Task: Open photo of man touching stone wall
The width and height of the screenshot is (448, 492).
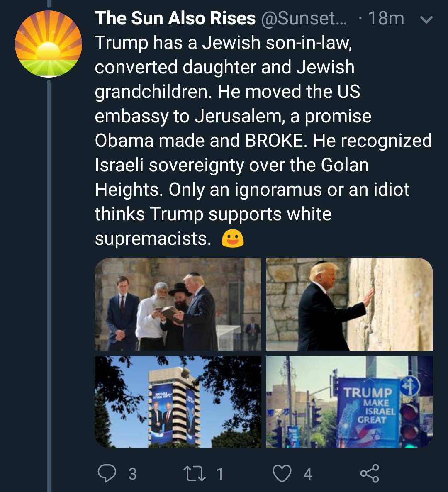Action: [349, 304]
